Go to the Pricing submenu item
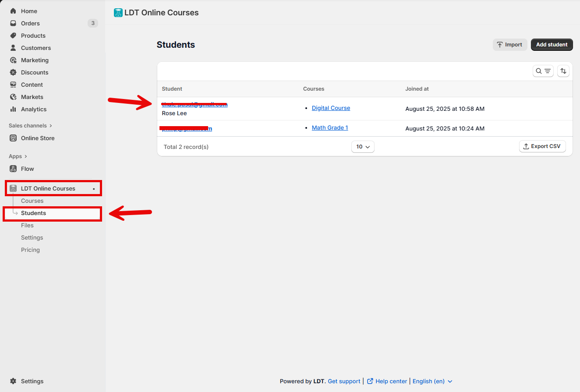 (x=30, y=250)
